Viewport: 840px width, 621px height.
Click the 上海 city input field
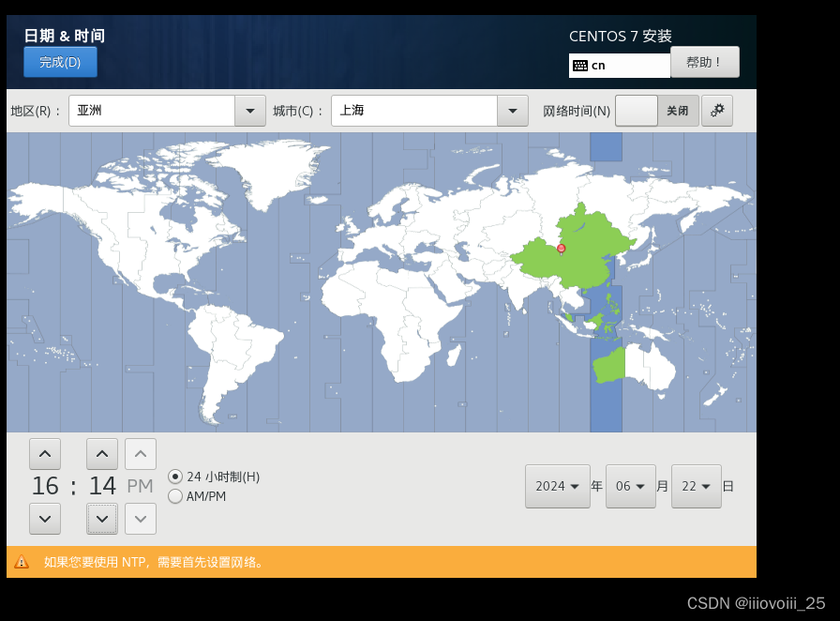click(414, 111)
